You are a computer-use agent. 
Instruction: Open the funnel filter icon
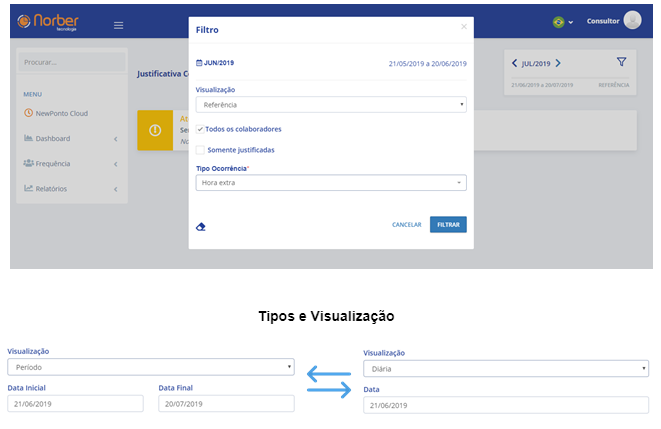(x=621, y=63)
